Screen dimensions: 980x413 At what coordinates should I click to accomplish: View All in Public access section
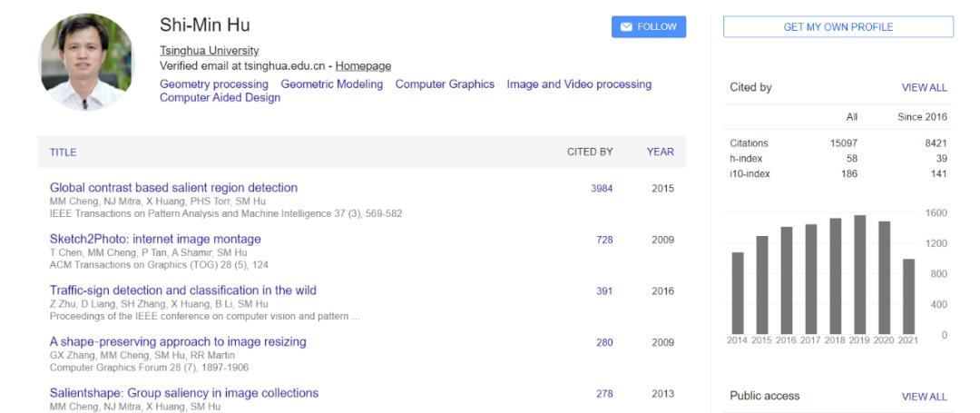[924, 397]
